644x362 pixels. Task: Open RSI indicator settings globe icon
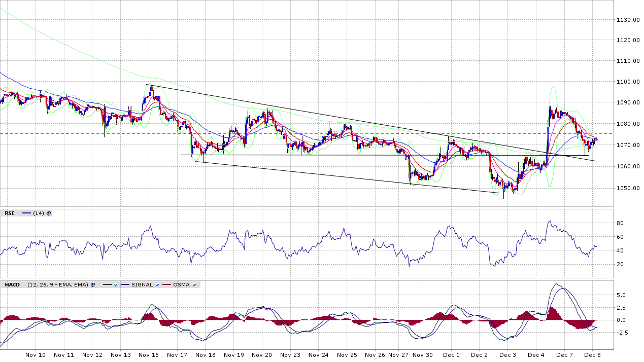49,213
